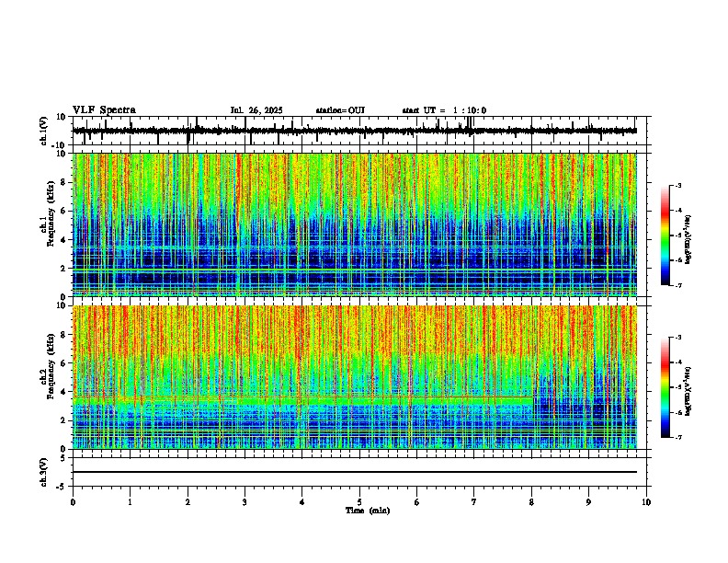728x563 pixels.
Task: Click the ch.1 spectrogram color scale bar
Action: point(665,236)
